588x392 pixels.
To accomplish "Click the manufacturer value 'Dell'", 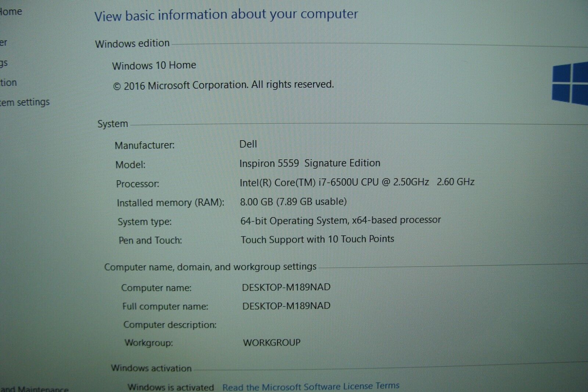I will 248,144.
